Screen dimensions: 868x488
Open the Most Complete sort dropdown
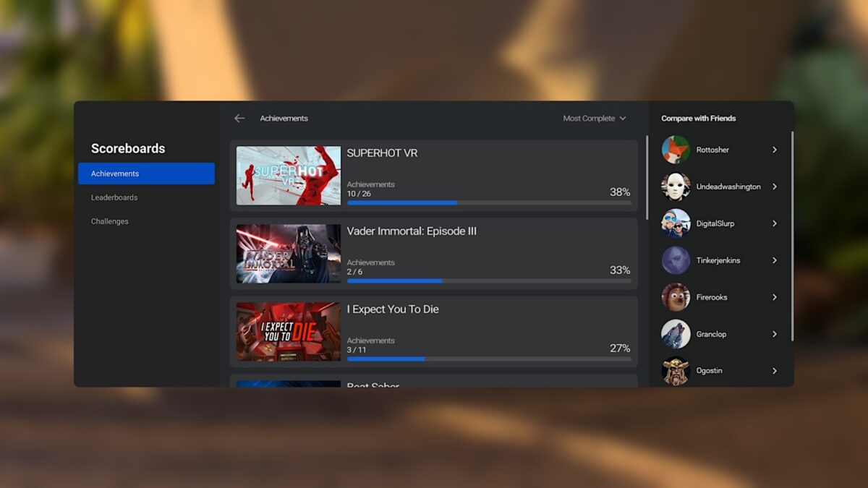[x=595, y=119]
